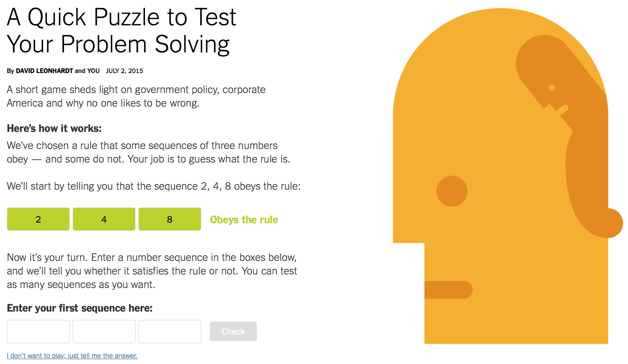Image resolution: width=628 pixels, height=364 pixels.
Task: Click the orange head illustration
Action: point(501,147)
